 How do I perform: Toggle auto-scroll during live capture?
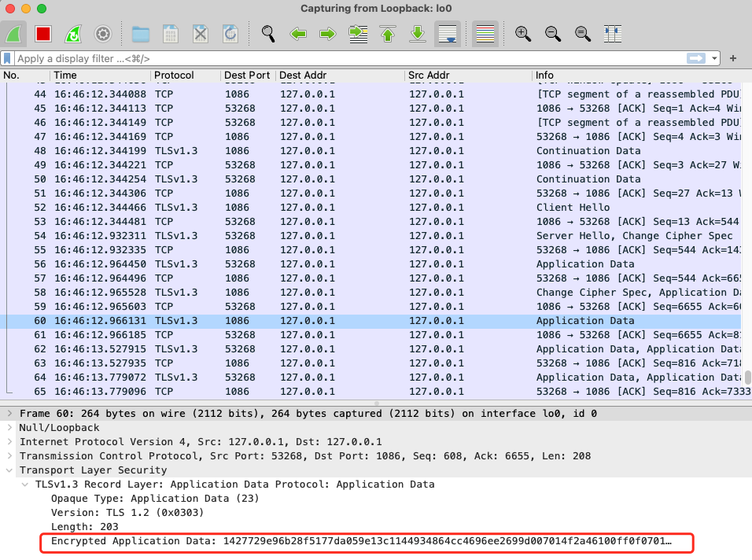(x=448, y=34)
